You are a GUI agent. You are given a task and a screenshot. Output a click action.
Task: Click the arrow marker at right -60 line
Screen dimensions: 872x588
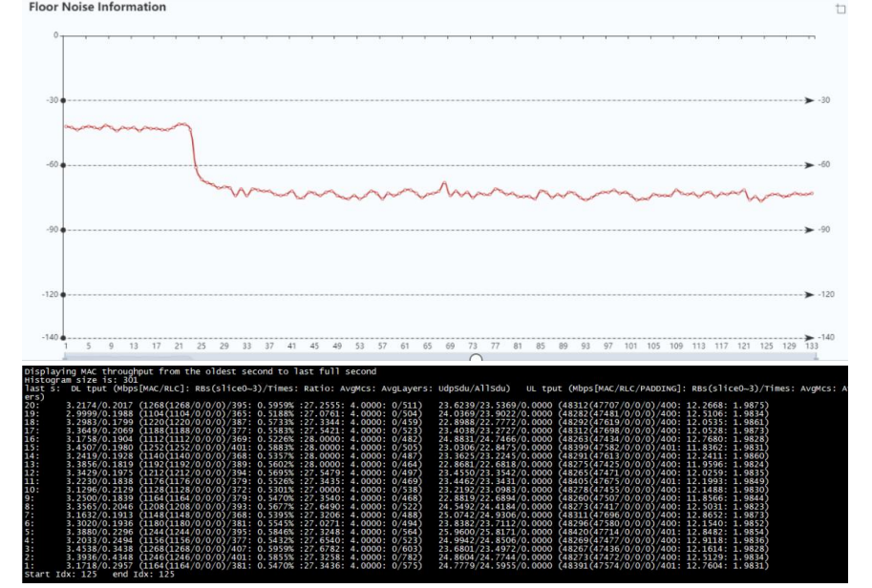coord(809,165)
